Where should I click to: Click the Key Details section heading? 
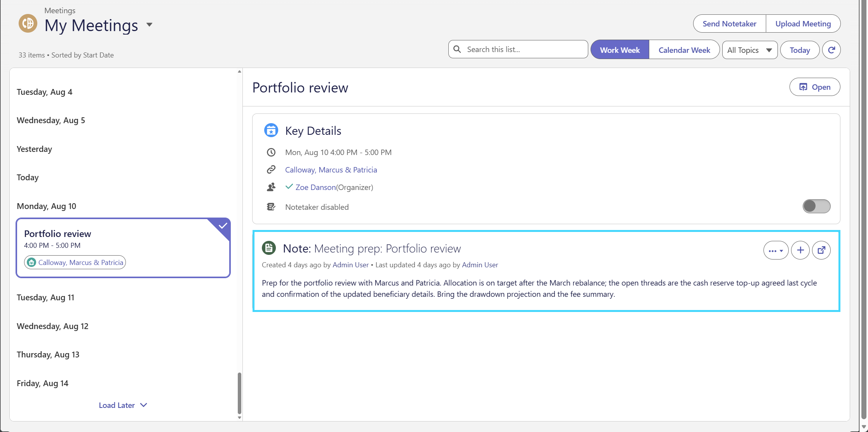click(313, 131)
